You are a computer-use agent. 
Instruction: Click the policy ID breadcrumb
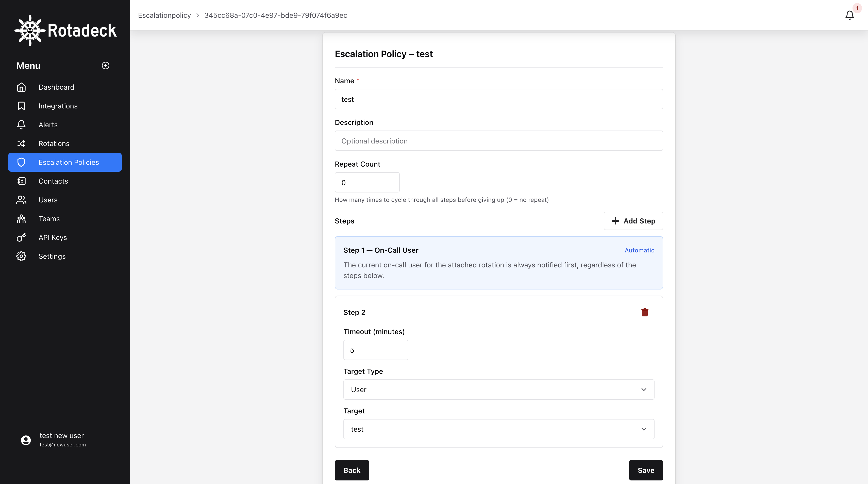click(x=276, y=15)
